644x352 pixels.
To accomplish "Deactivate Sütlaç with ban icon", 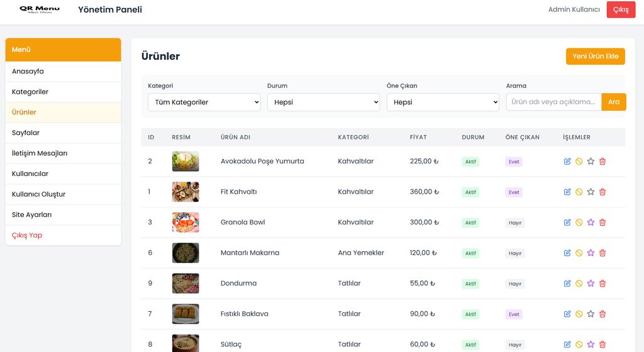I will coord(579,344).
